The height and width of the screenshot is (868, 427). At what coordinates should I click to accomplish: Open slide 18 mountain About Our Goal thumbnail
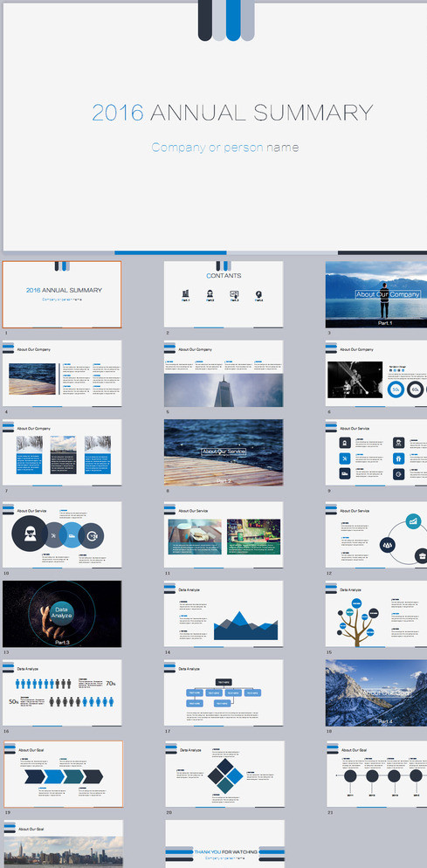[376, 693]
